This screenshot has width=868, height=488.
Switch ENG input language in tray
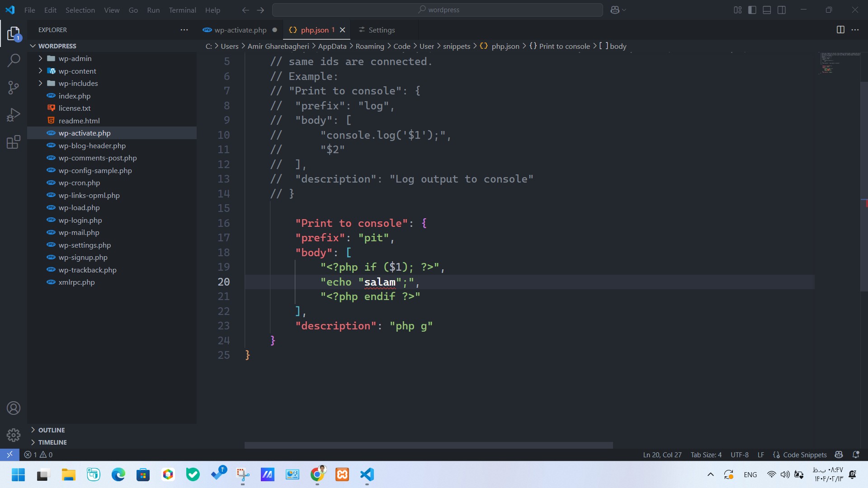750,474
